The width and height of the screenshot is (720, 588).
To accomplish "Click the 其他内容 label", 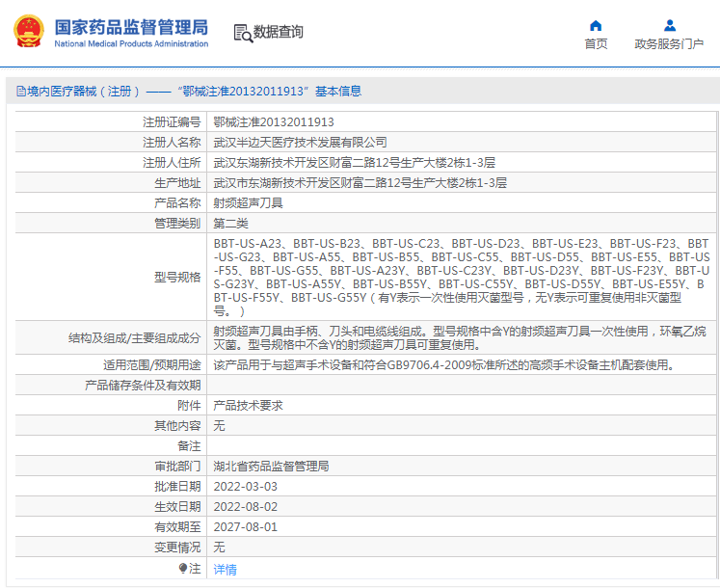I will pos(177,425).
